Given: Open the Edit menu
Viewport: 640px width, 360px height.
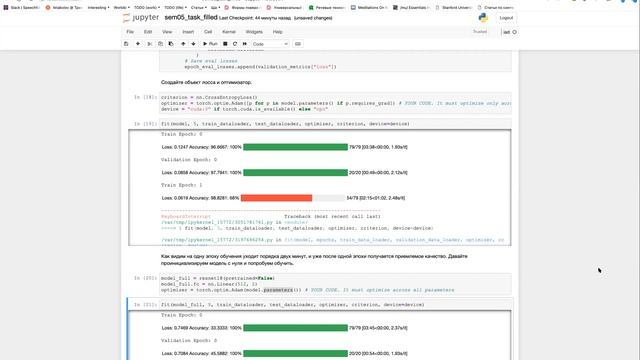Looking at the screenshot, I should (148, 32).
